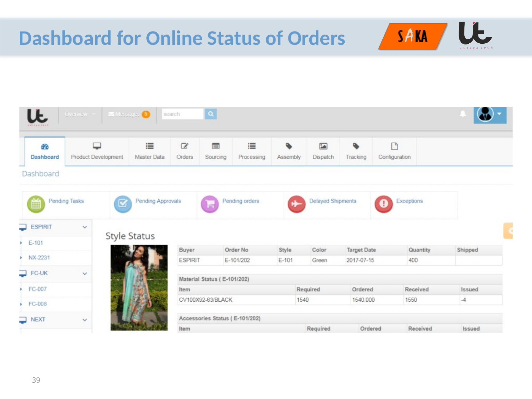The image size is (532, 399).
Task: Open the user profile dropdown
Action: (x=490, y=115)
